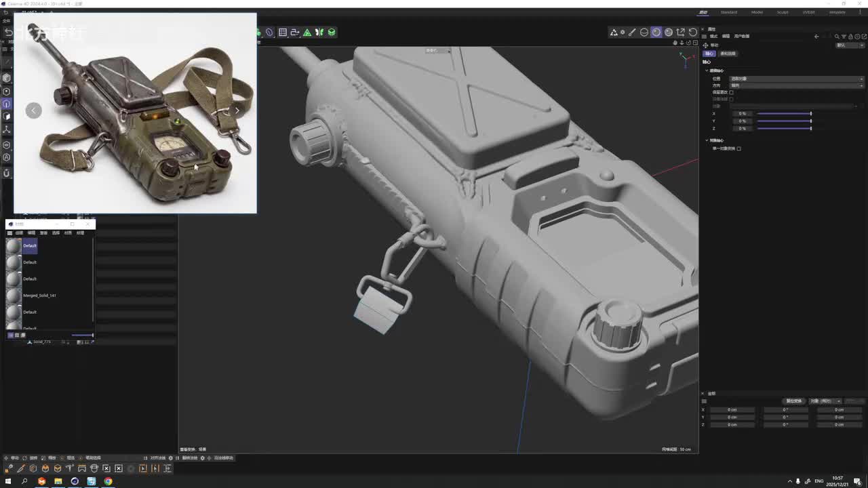Select the Merged_Solid_141 material
The height and width of the screenshot is (488, 868).
coord(39,296)
